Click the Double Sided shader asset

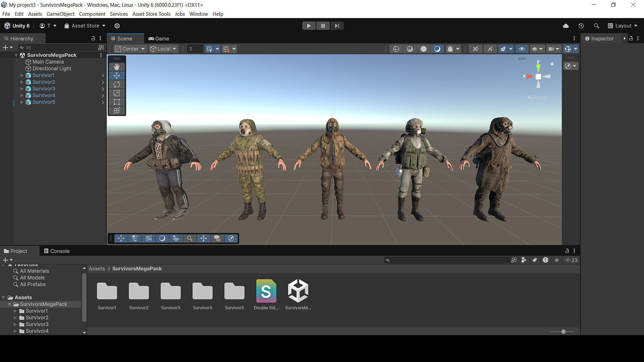pyautogui.click(x=266, y=295)
